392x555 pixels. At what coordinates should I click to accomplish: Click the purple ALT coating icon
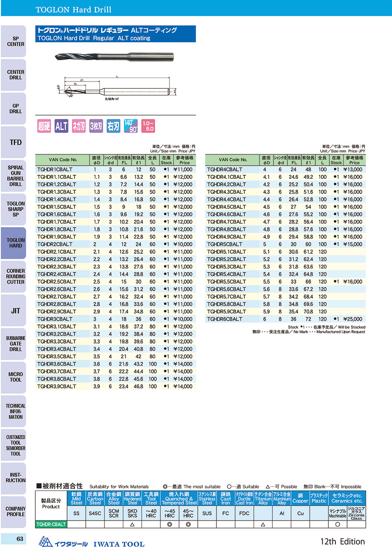point(61,126)
